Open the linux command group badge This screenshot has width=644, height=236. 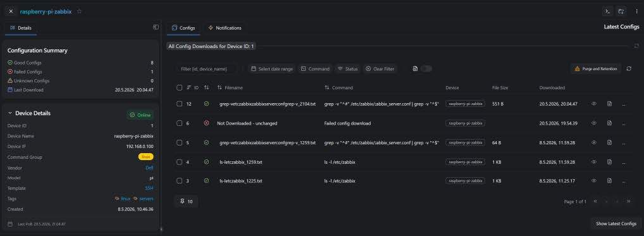(x=146, y=157)
